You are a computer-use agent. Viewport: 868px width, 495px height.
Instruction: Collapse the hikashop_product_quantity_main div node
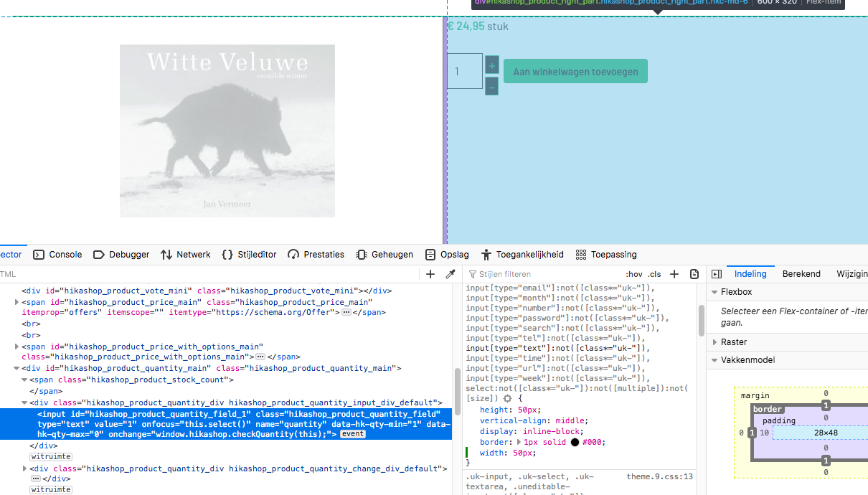(x=17, y=369)
